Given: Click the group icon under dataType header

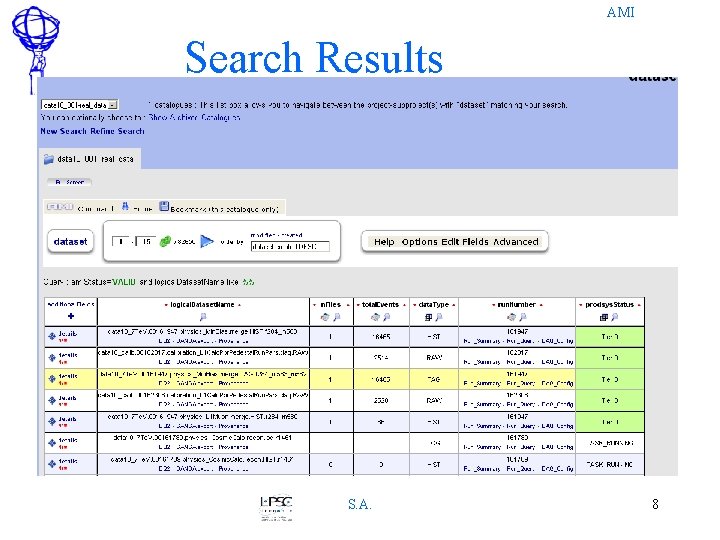Looking at the screenshot, I should pyautogui.click(x=428, y=317).
